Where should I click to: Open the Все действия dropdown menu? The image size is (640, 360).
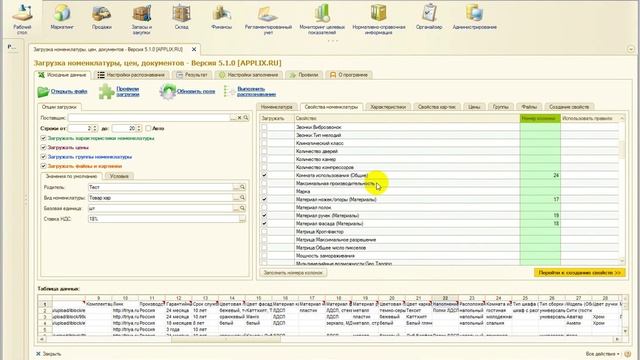[603, 354]
